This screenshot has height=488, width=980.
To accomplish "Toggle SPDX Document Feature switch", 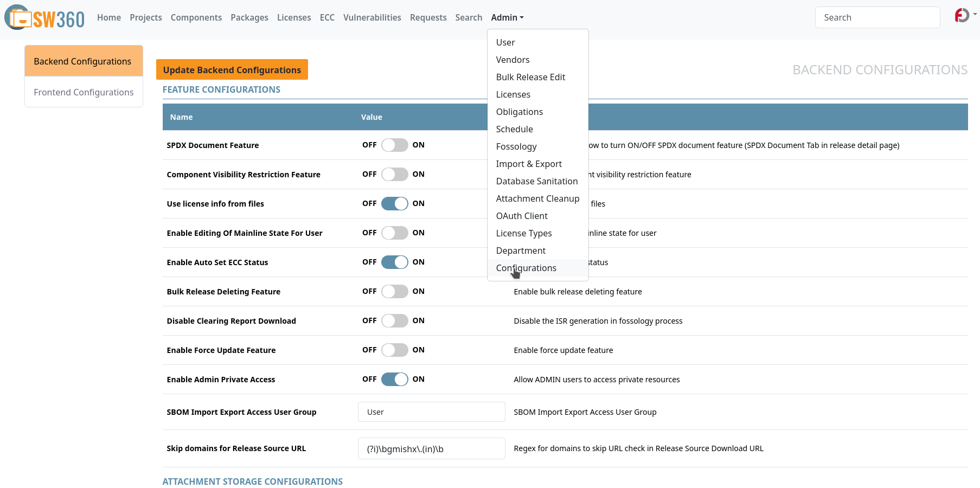I will click(x=394, y=145).
